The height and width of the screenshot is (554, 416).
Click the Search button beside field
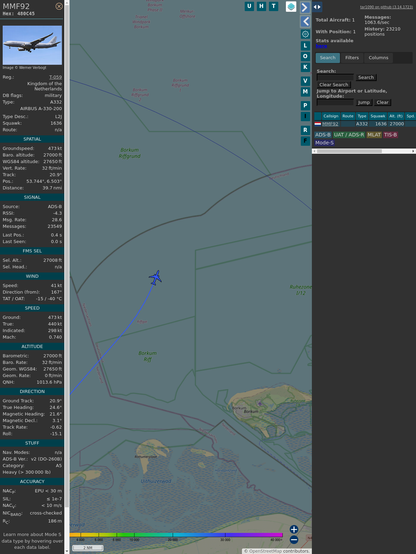coord(366,77)
